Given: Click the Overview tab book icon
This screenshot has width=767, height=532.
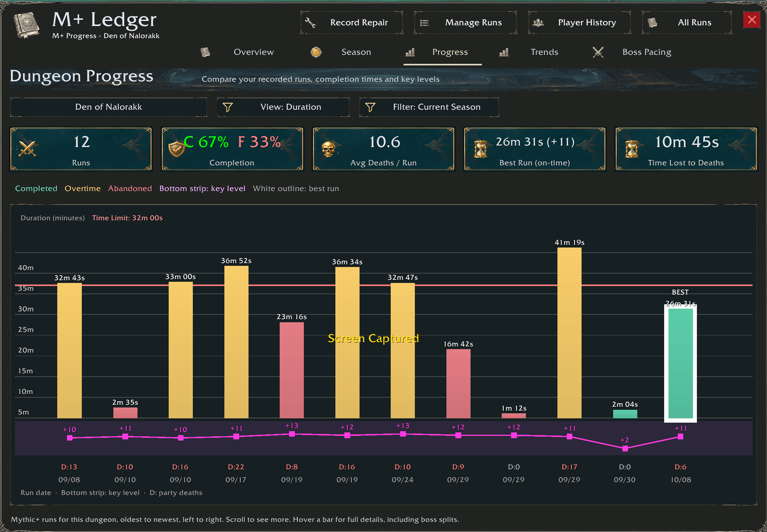Looking at the screenshot, I should click(205, 52).
